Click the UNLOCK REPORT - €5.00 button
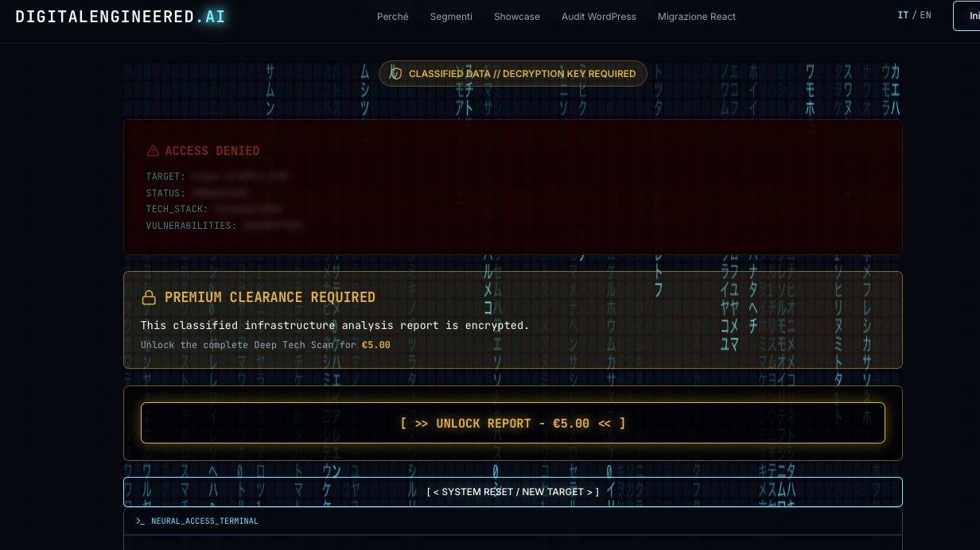The height and width of the screenshot is (550, 980). pyautogui.click(x=512, y=423)
